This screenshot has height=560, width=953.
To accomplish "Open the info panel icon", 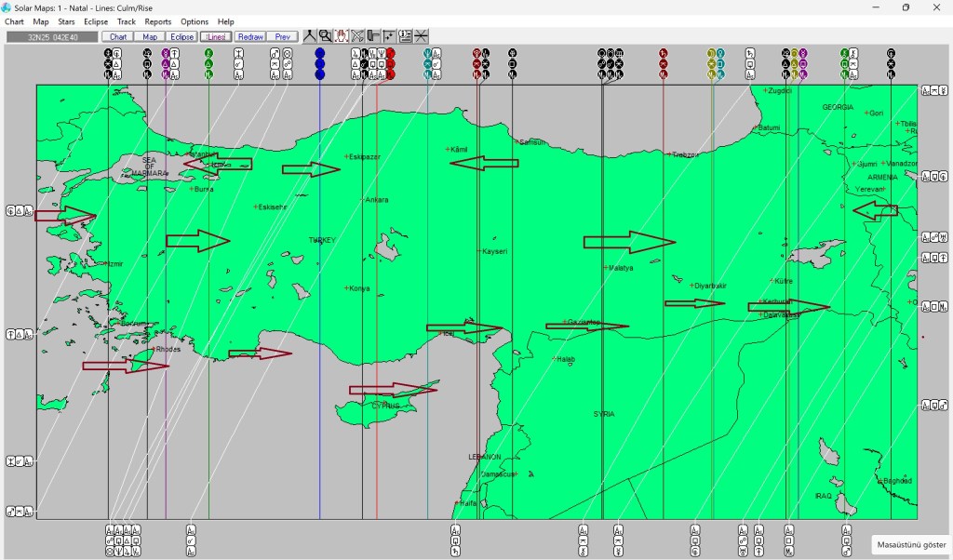I will pyautogui.click(x=405, y=36).
